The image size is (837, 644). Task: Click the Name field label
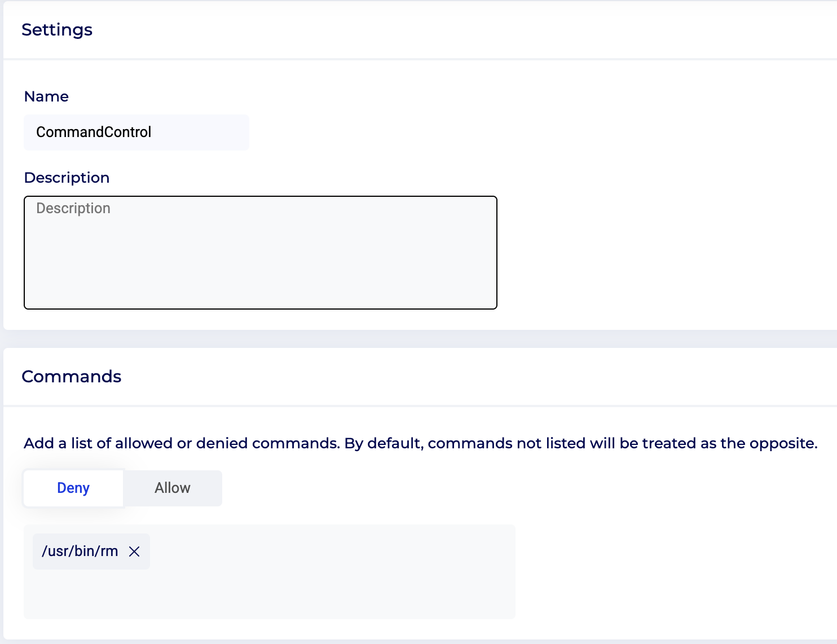(x=46, y=96)
